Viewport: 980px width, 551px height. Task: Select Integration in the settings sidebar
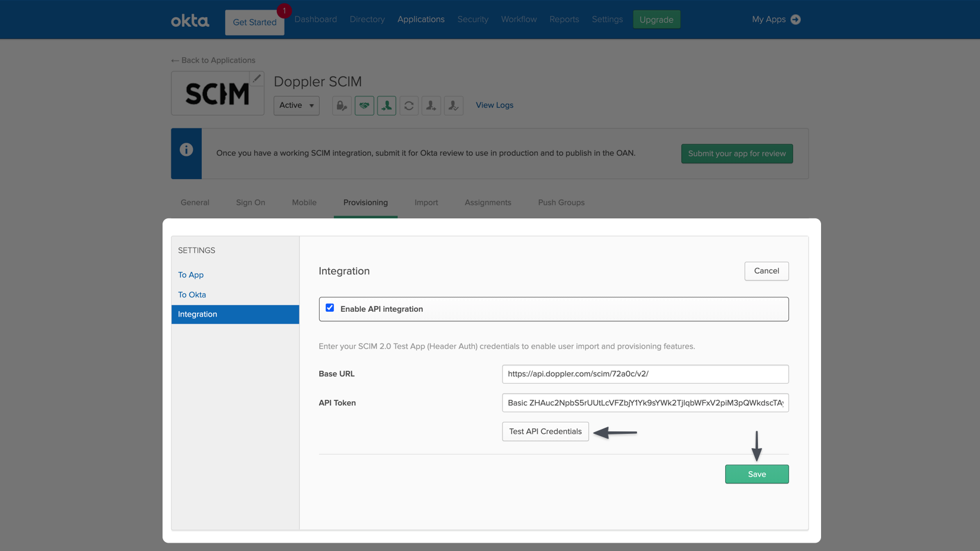[x=235, y=314]
